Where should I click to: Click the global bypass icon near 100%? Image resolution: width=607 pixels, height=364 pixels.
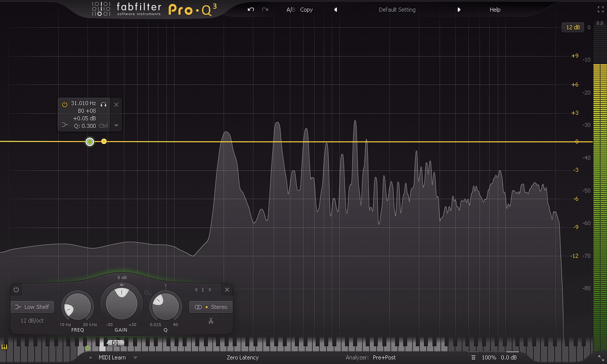(473, 357)
